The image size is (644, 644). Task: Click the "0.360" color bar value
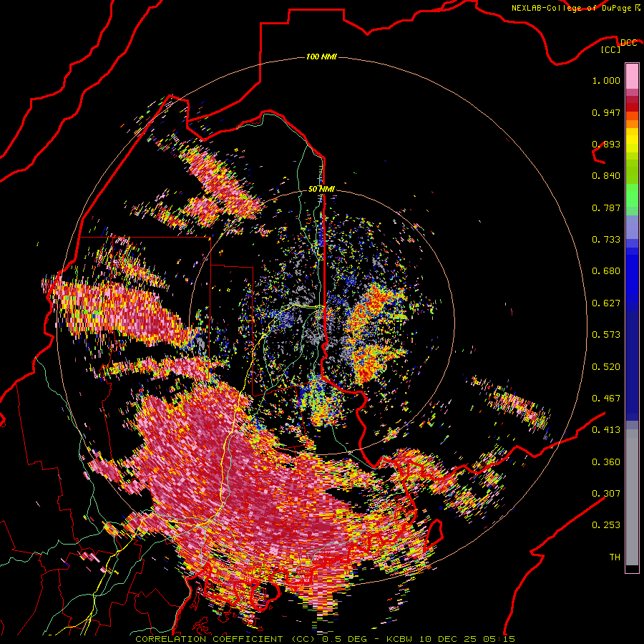point(606,462)
